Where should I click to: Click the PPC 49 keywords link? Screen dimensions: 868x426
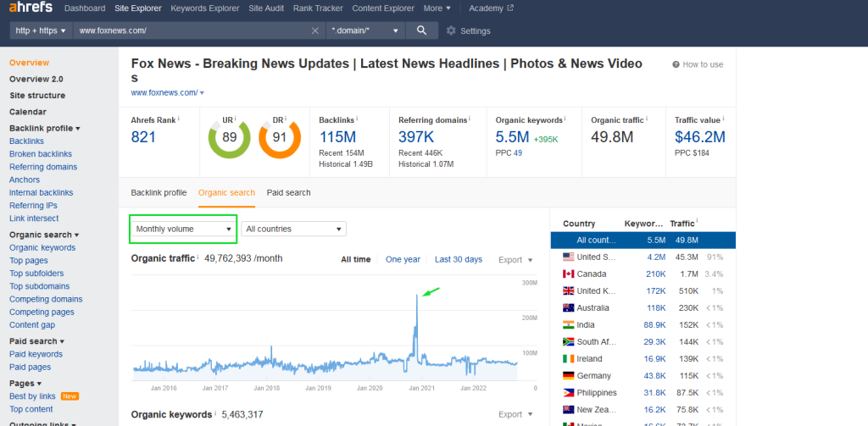pyautogui.click(x=518, y=152)
